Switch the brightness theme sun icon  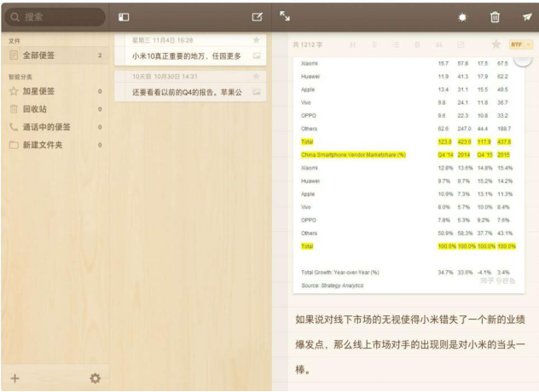coord(462,17)
